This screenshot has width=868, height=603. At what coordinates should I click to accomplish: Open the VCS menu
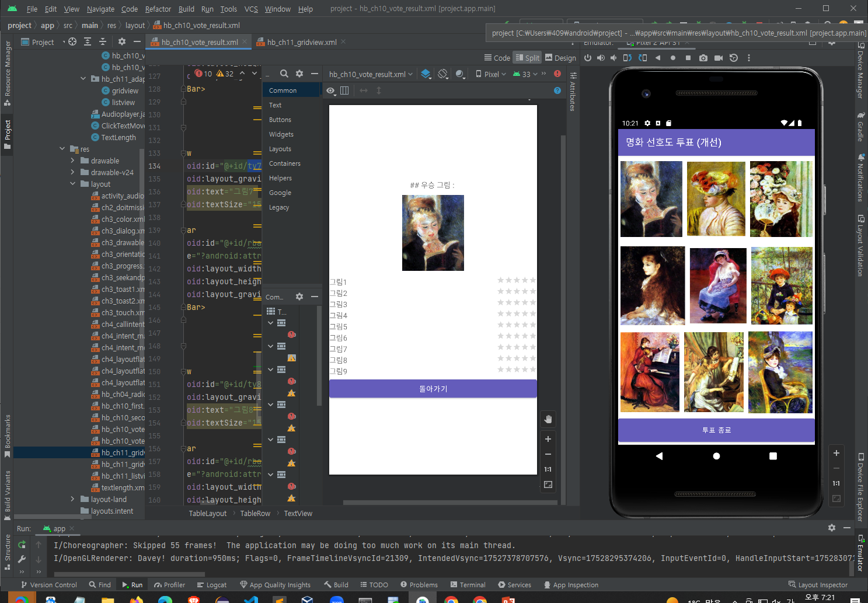click(x=251, y=9)
